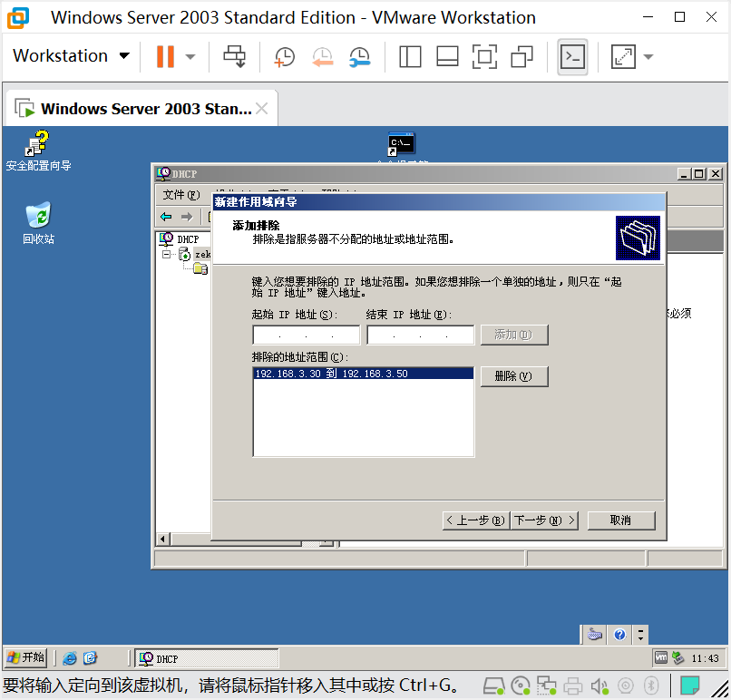Viewport: 731px width, 700px height.
Task: Select the zek server tree item
Action: point(195,254)
